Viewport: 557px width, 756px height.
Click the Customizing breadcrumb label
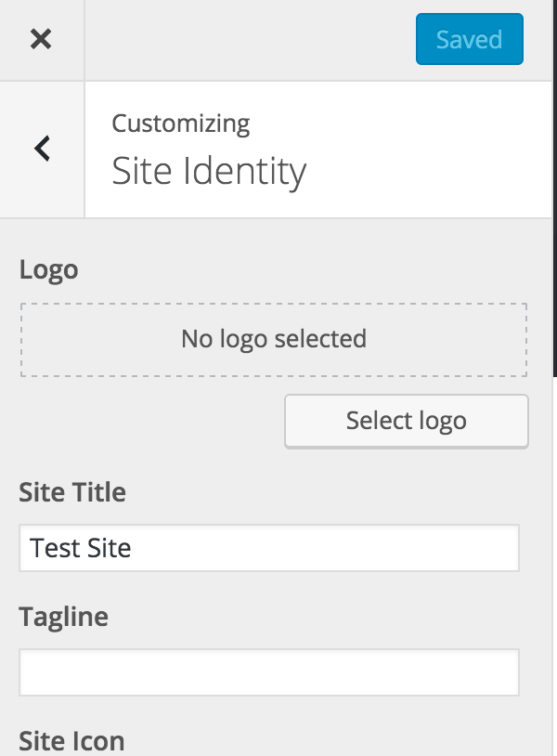coord(181,124)
